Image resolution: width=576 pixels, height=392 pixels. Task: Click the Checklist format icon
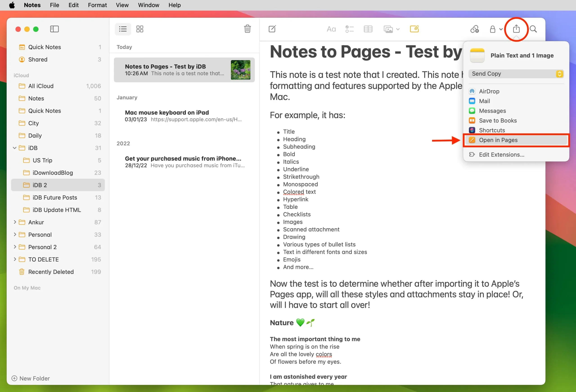click(350, 28)
